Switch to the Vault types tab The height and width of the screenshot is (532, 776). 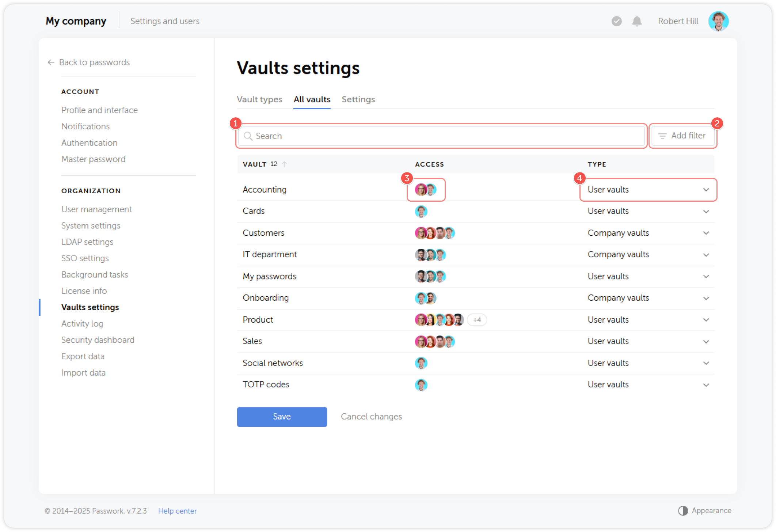coord(259,99)
